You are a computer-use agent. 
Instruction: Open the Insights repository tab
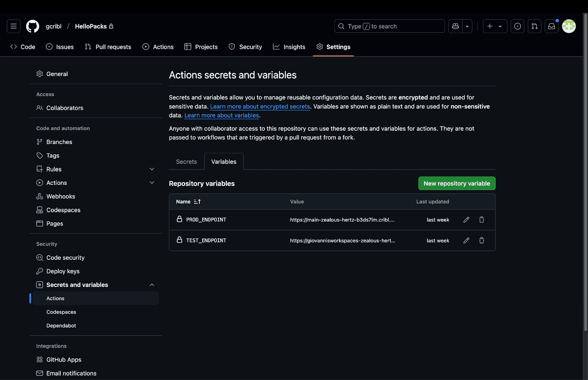click(x=289, y=47)
